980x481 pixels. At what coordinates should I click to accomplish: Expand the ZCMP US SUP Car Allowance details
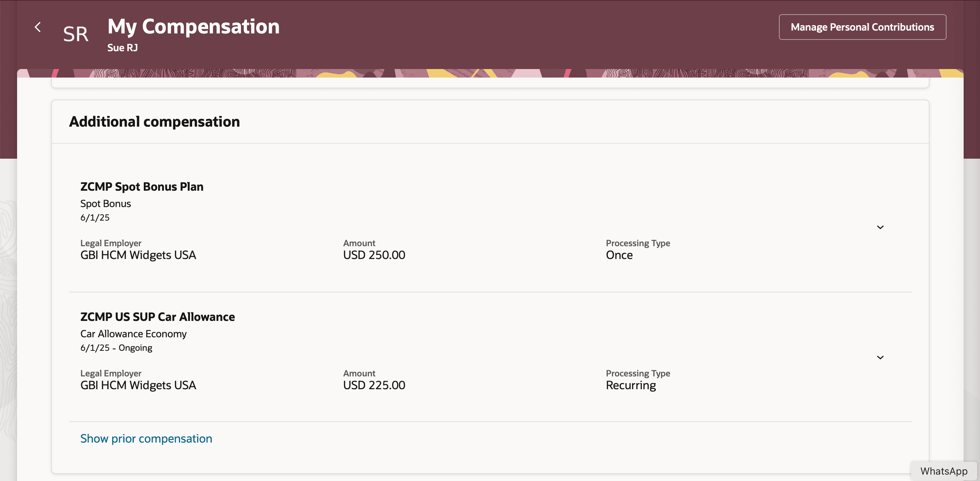tap(880, 357)
